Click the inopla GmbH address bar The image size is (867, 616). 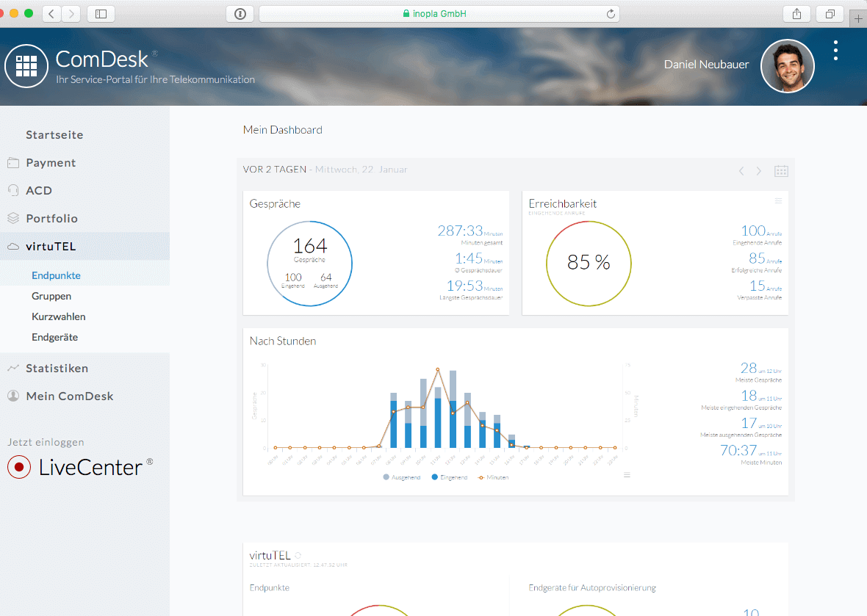(x=439, y=14)
